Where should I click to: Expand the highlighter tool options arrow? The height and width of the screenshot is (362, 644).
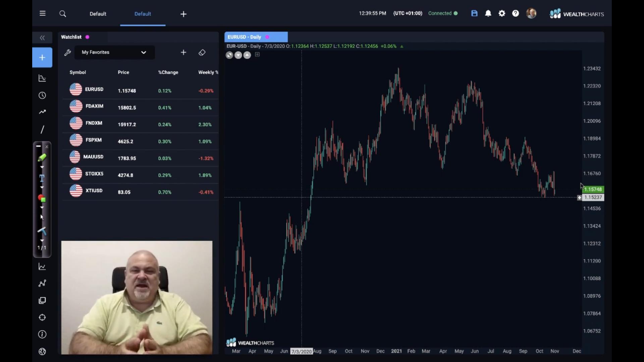coord(42,167)
